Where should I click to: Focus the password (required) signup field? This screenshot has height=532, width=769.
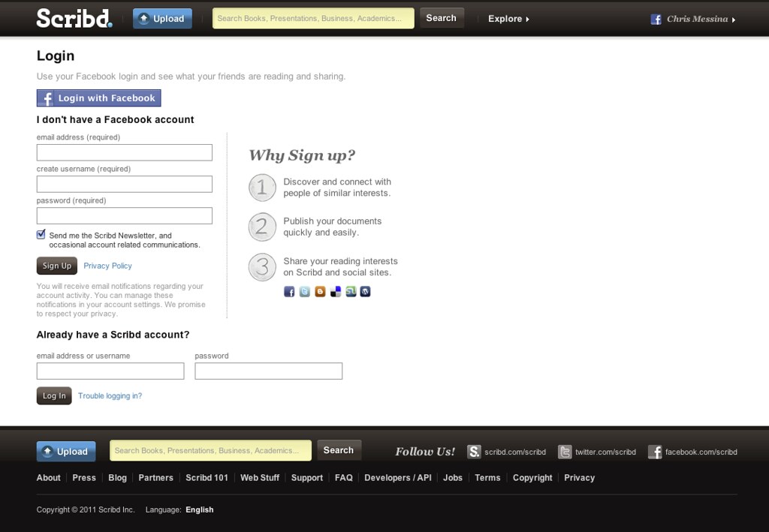tap(125, 215)
